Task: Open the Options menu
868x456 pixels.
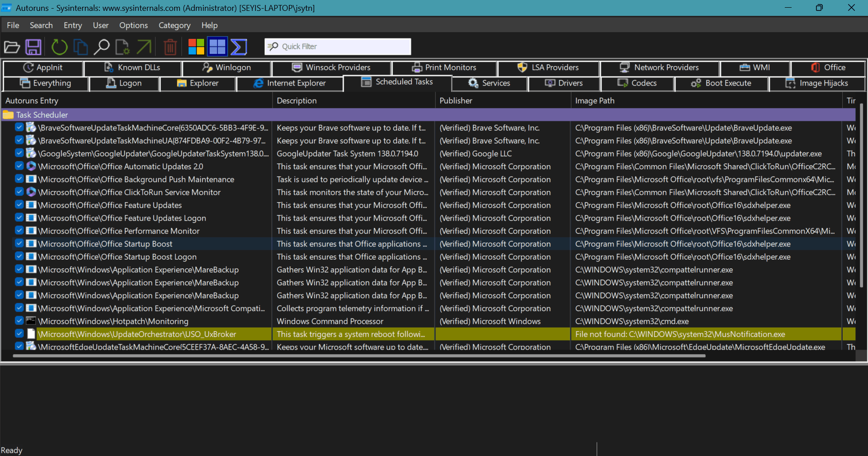Action: click(x=133, y=25)
